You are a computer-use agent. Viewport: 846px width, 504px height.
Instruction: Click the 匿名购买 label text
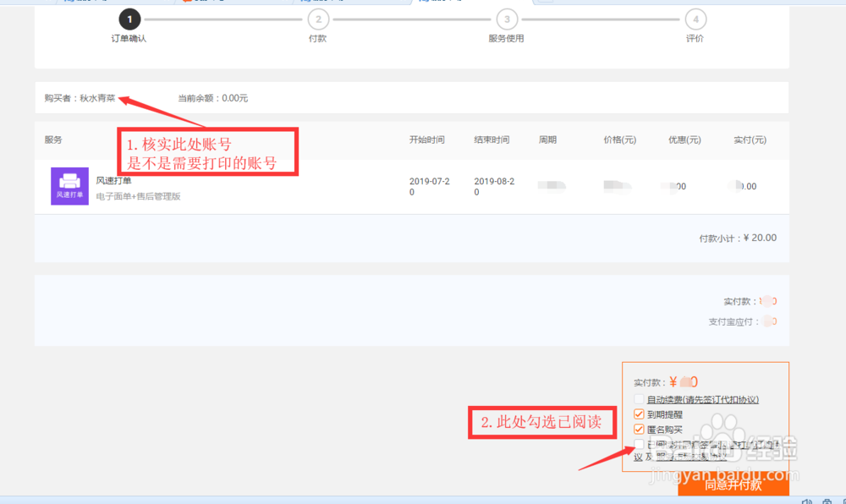pos(665,430)
